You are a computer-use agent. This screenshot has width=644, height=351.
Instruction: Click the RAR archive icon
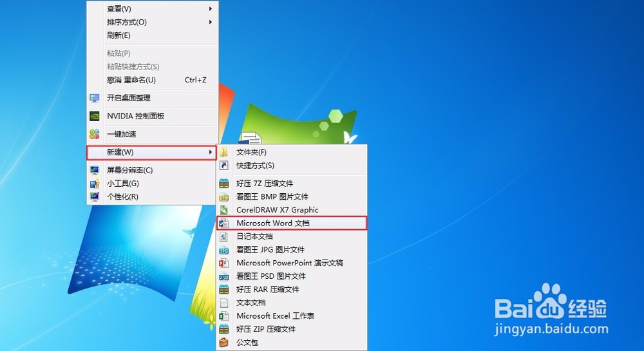223,289
